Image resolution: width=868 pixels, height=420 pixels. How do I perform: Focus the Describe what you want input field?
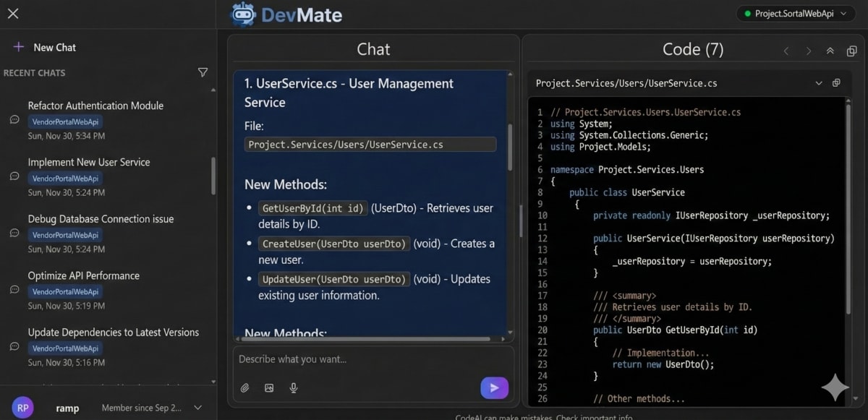tap(362, 359)
